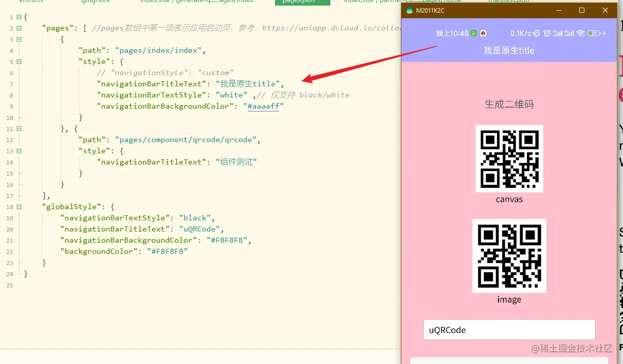Screen dimensions: 623x364
Task: Collapse the first "style" block on line 5
Action: point(19,61)
